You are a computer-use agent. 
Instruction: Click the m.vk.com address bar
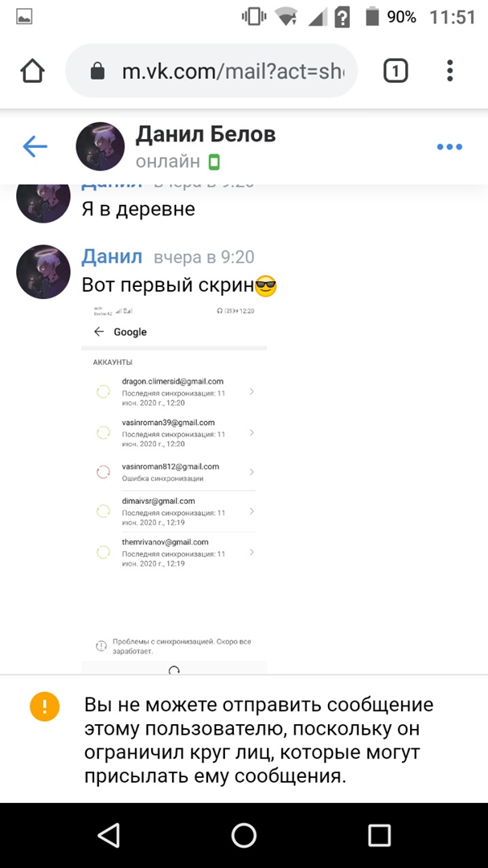211,71
